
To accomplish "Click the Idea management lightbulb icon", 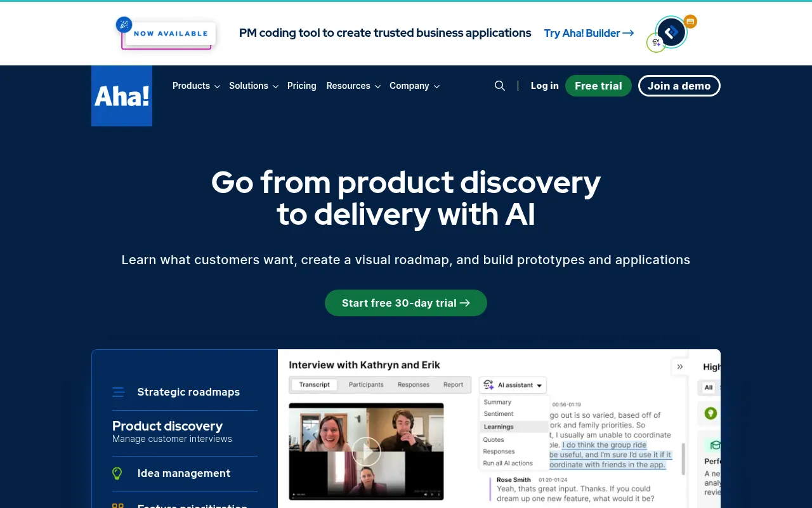I will click(x=117, y=473).
